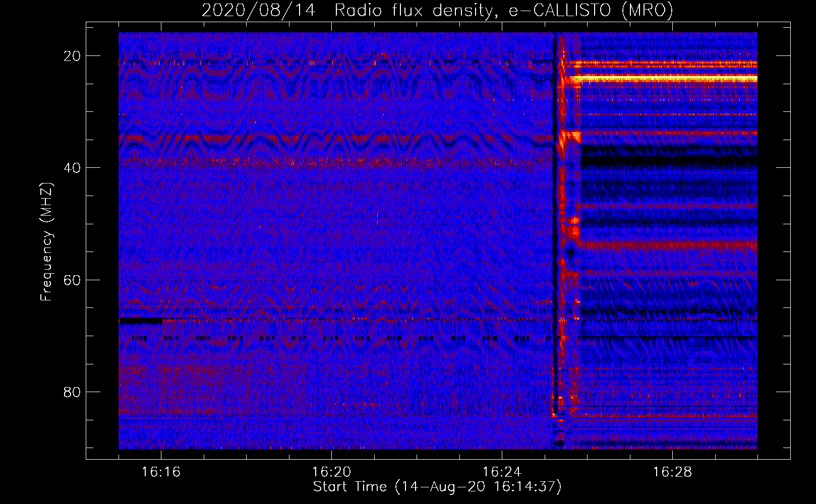Viewport: 816px width, 504px height.
Task: Click the 60 MHz frequency tick label
Action: [72, 280]
